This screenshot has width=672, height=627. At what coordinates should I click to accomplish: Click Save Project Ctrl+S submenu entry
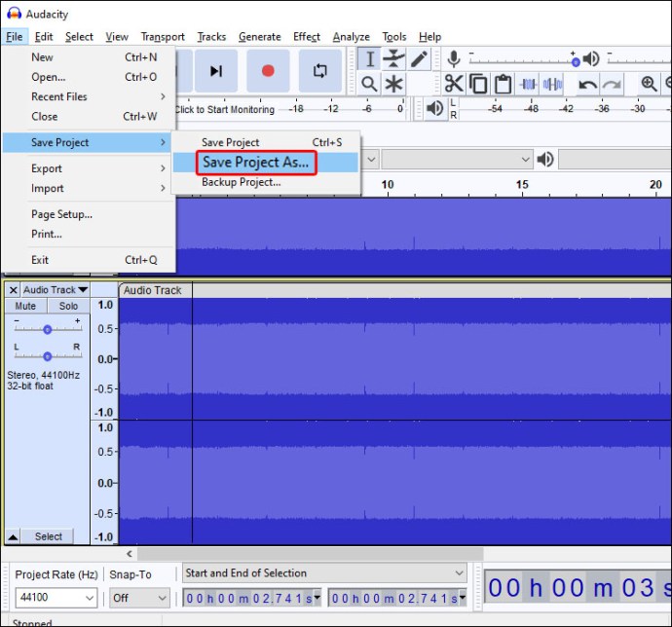click(265, 142)
